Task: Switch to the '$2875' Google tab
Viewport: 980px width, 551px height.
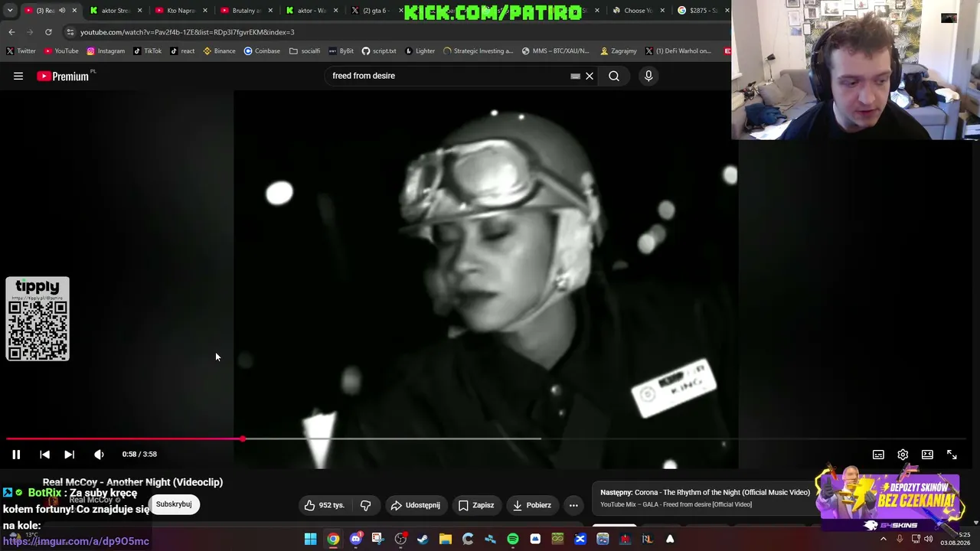Action: pyautogui.click(x=702, y=10)
